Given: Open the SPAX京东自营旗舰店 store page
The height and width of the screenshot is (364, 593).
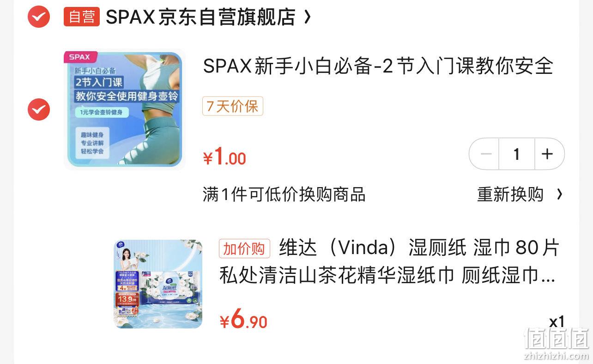Looking at the screenshot, I should [200, 18].
